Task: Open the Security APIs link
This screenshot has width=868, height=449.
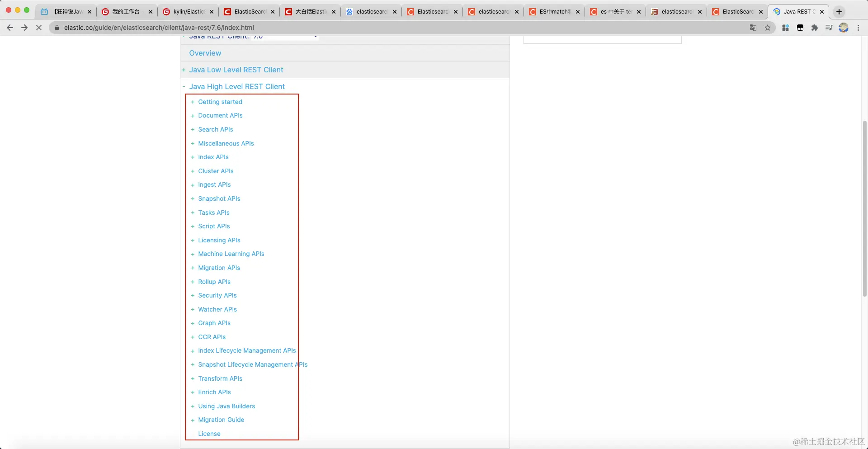Action: 217,295
